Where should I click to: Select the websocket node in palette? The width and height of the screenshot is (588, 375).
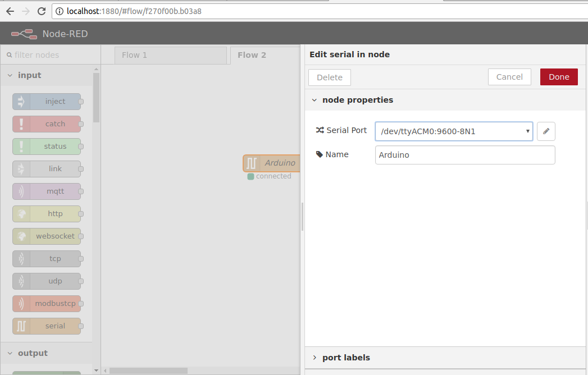click(47, 236)
